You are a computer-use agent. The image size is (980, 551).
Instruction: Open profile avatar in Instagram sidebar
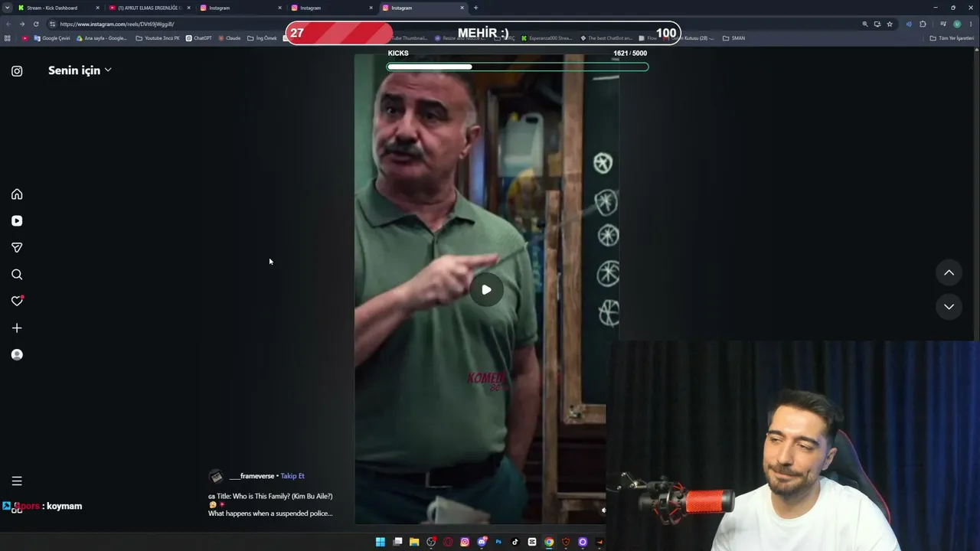point(17,355)
